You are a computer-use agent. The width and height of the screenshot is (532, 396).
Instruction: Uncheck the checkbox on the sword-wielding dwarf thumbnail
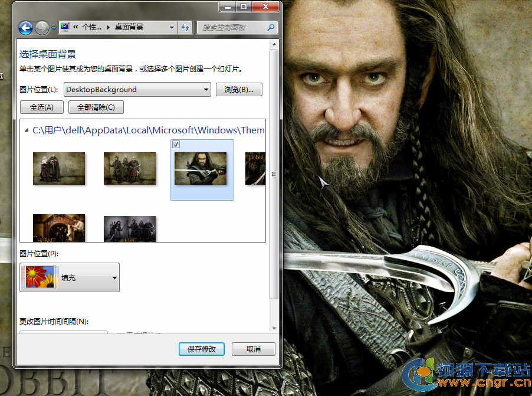click(176, 145)
